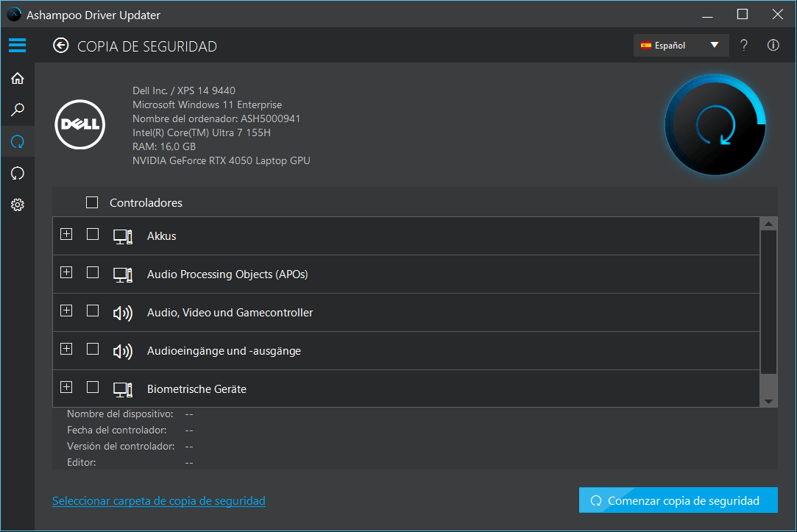Image resolution: width=797 pixels, height=532 pixels.
Task: Open the hamburger menu in sidebar
Action: (17, 46)
